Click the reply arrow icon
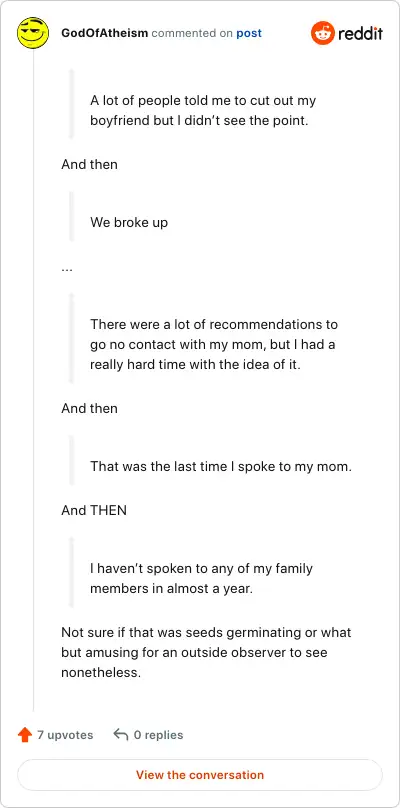This screenshot has height=808, width=400. tap(120, 735)
